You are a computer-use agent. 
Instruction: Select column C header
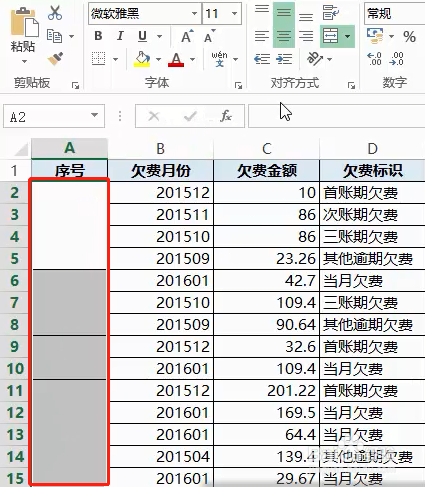point(266,149)
